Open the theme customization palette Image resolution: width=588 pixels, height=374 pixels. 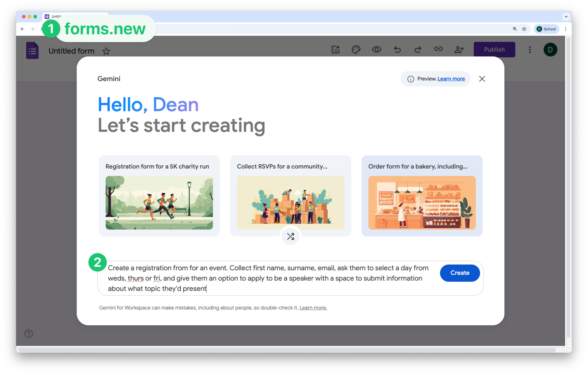coord(356,49)
